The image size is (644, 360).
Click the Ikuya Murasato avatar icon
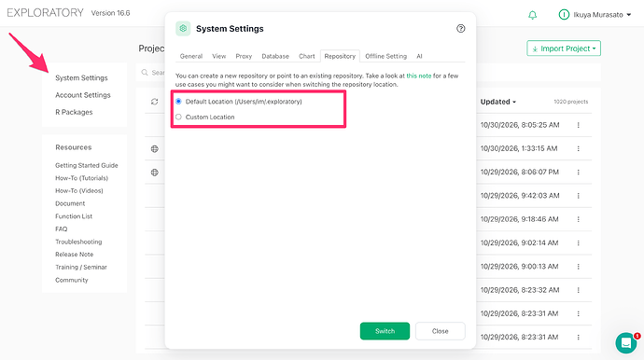point(564,15)
